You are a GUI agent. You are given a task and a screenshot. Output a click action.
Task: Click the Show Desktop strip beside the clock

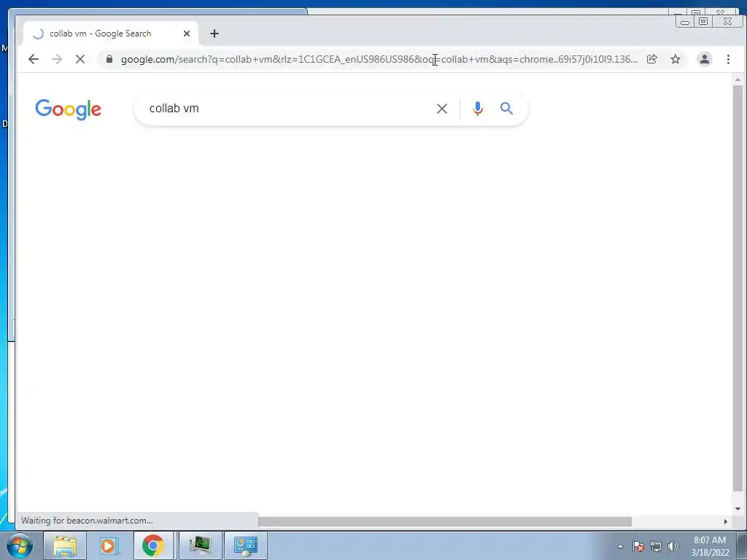(742, 545)
